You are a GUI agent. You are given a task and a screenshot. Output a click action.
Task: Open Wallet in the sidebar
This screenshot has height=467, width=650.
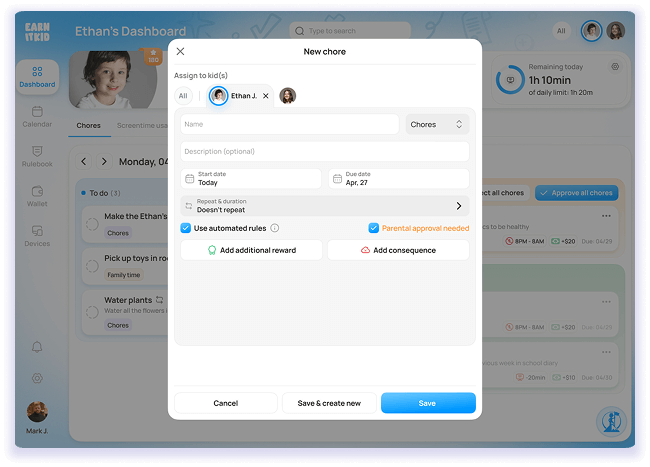tap(37, 196)
